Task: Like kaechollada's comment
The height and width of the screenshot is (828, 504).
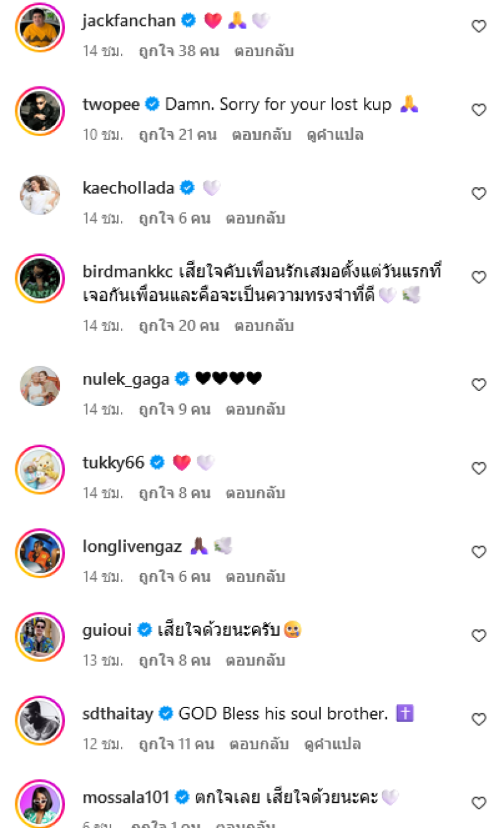Action: coord(479,194)
